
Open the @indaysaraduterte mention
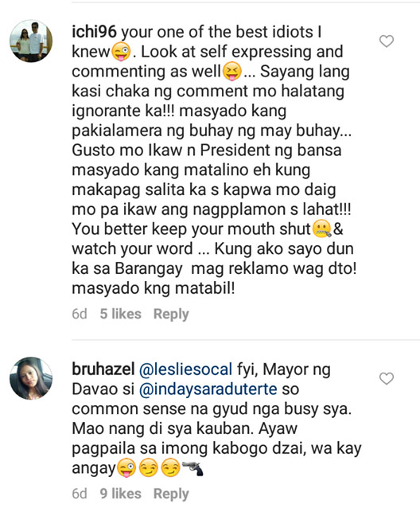208,389
